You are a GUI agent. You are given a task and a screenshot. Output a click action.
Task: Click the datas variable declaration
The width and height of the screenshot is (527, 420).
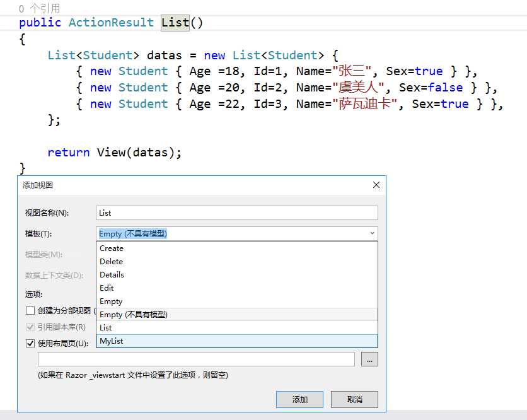pos(165,55)
